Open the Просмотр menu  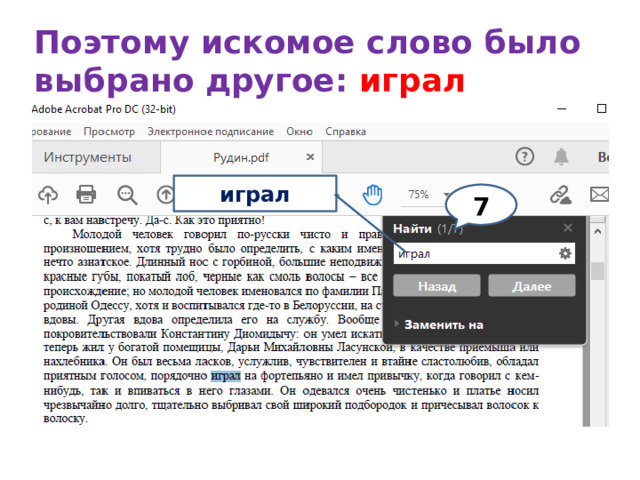[x=109, y=132]
